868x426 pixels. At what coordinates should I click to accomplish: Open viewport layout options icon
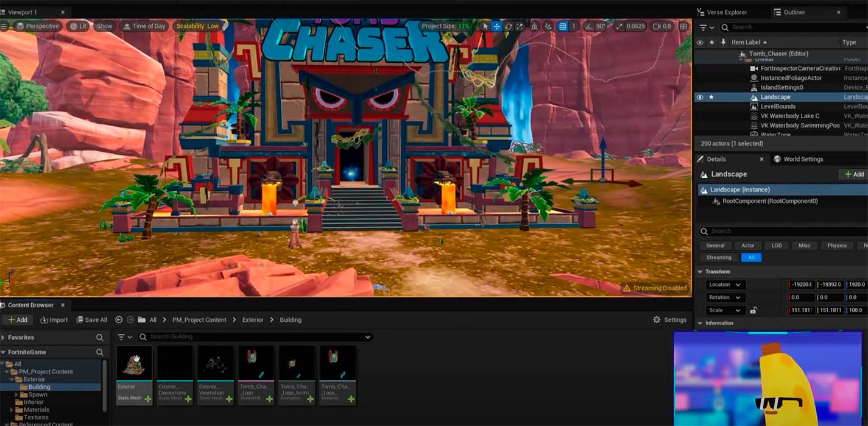coord(683,26)
